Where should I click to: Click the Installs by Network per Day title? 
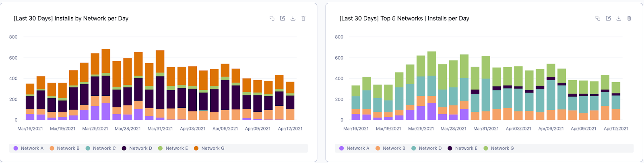71,19
